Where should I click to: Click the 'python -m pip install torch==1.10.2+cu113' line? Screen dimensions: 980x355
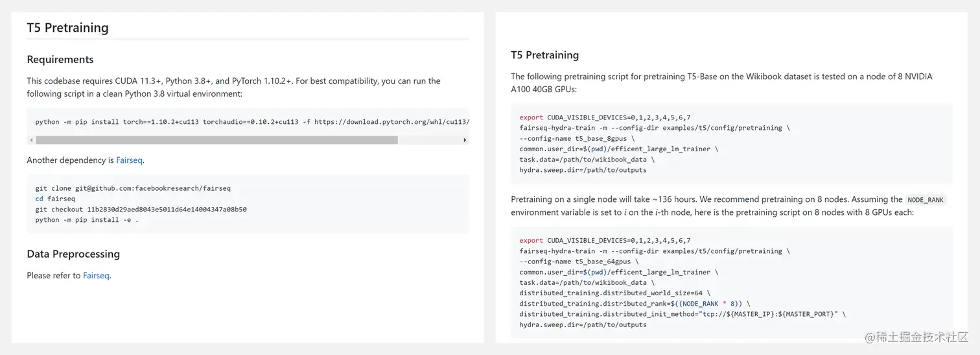pos(252,121)
